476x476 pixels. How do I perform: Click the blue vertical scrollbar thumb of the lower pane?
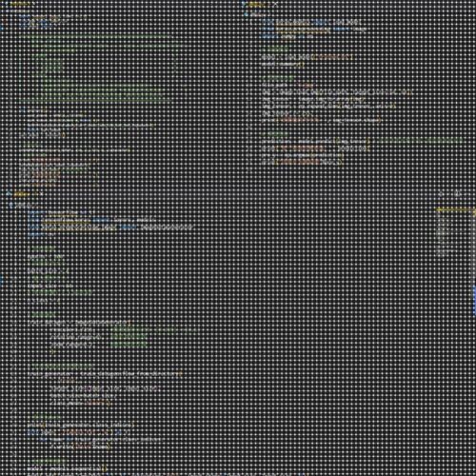click(x=474, y=300)
